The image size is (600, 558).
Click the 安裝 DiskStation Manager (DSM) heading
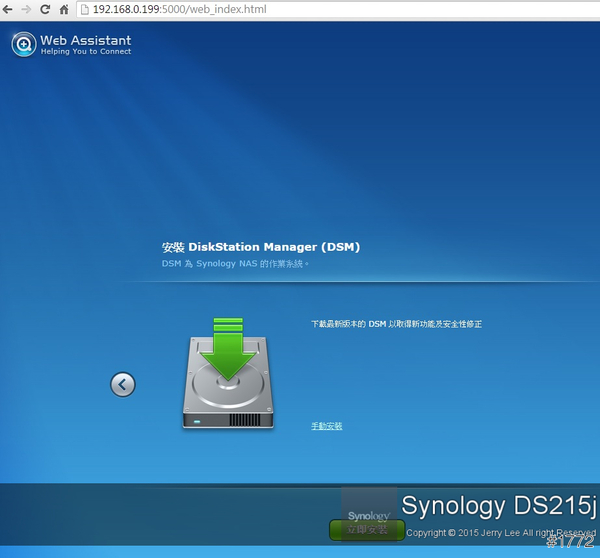(261, 247)
